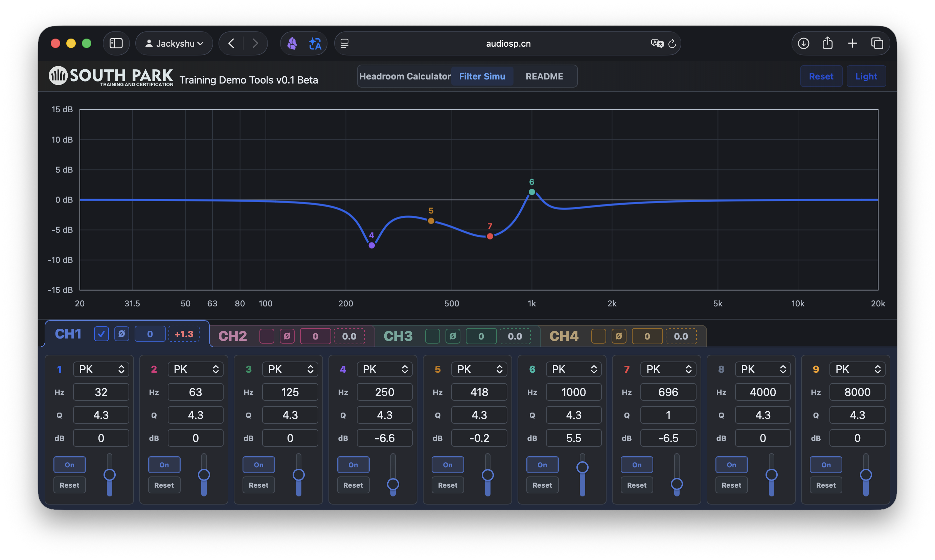Click CH1 delay field showing 0
This screenshot has width=935, height=560.
coord(150,334)
